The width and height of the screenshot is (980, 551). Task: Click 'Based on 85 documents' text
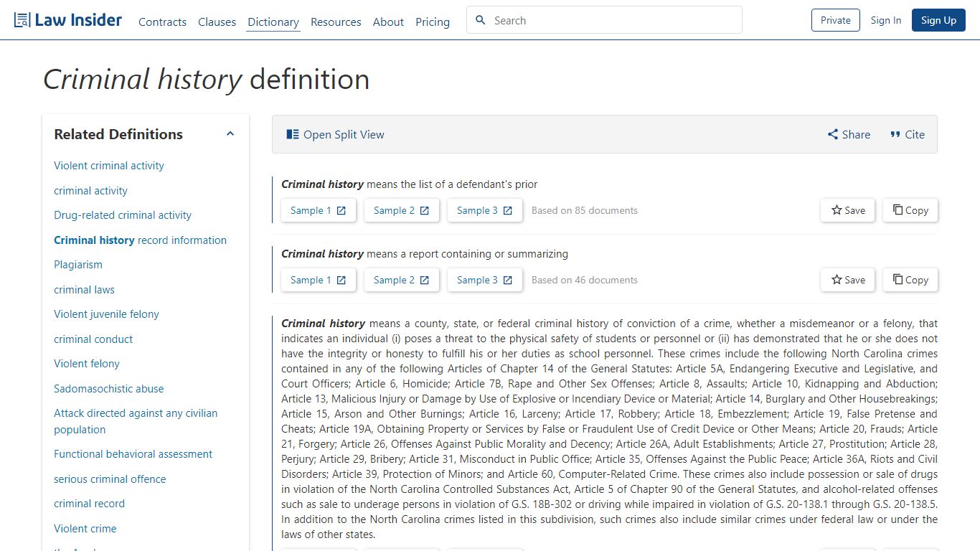pyautogui.click(x=585, y=210)
